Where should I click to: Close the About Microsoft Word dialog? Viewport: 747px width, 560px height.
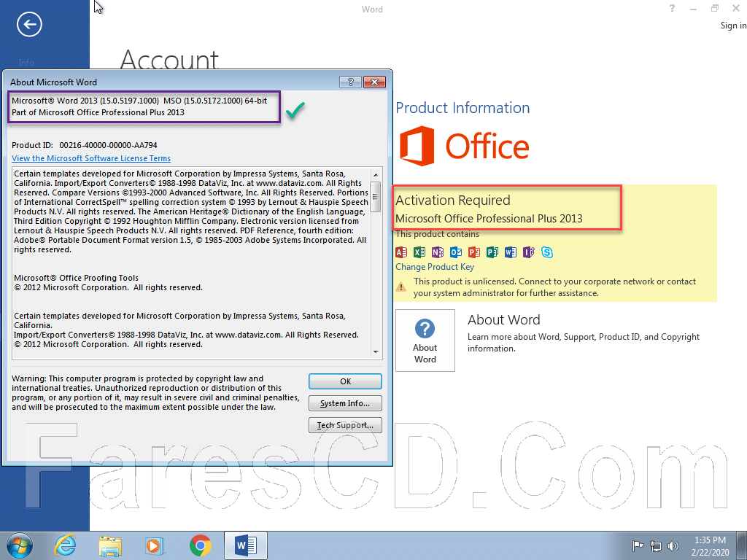374,82
